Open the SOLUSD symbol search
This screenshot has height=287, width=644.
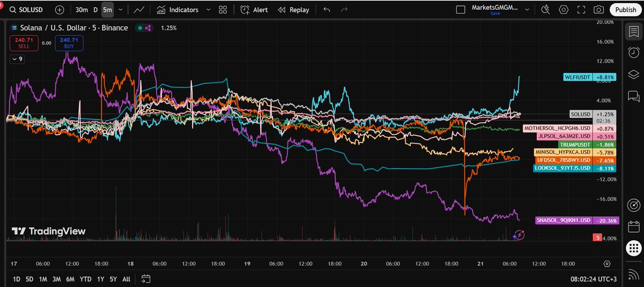coord(27,10)
